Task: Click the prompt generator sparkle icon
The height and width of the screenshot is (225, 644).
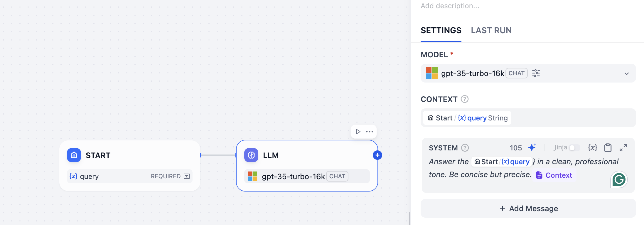Action: tap(532, 147)
